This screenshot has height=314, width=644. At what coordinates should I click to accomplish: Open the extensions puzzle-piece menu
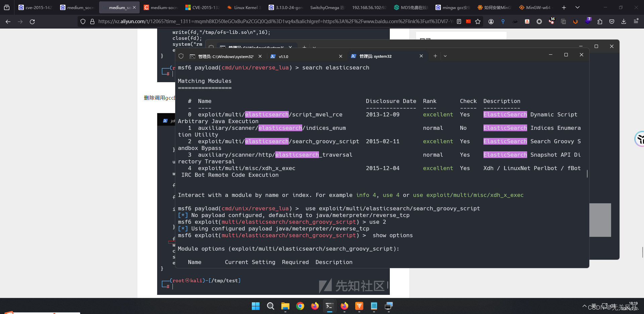point(600,21)
